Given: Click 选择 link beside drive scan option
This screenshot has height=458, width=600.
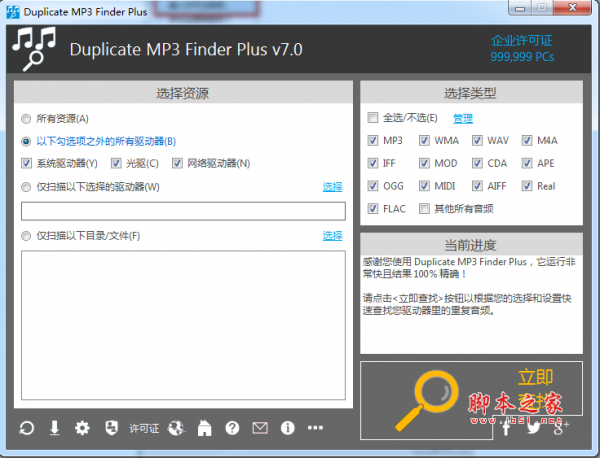Looking at the screenshot, I should click(333, 187).
